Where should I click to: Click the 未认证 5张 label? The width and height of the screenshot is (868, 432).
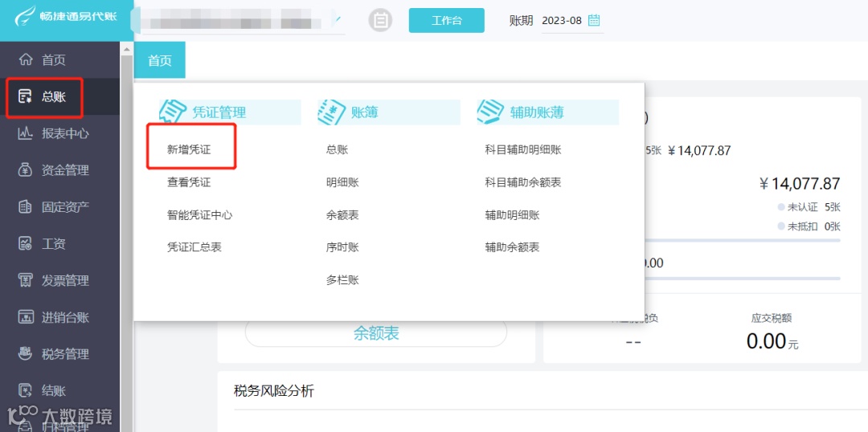click(x=809, y=207)
